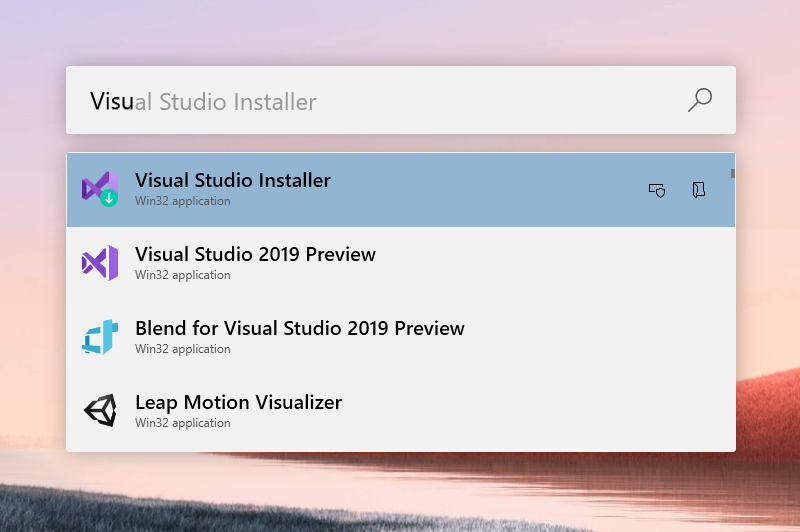Open containing folder for Visual Studio Installer
800x532 pixels.
tap(699, 190)
